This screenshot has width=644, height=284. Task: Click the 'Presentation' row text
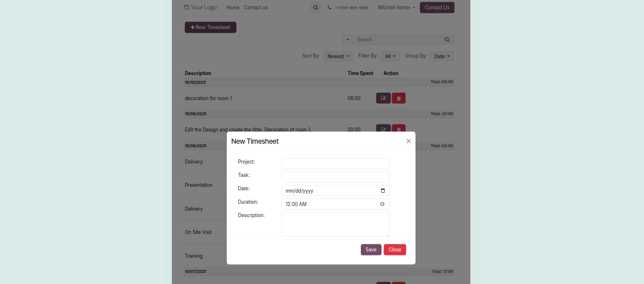pos(198,185)
